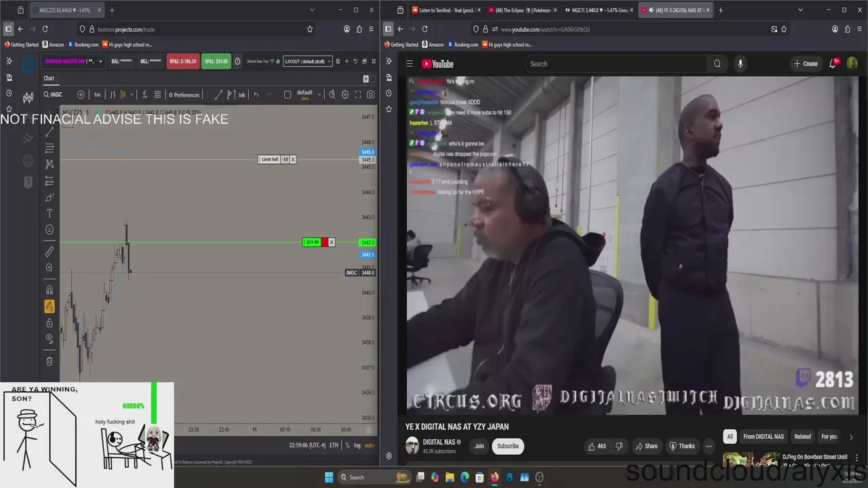Image resolution: width=868 pixels, height=488 pixels.
Task: Open the alert info circle icon
Action: point(237,61)
